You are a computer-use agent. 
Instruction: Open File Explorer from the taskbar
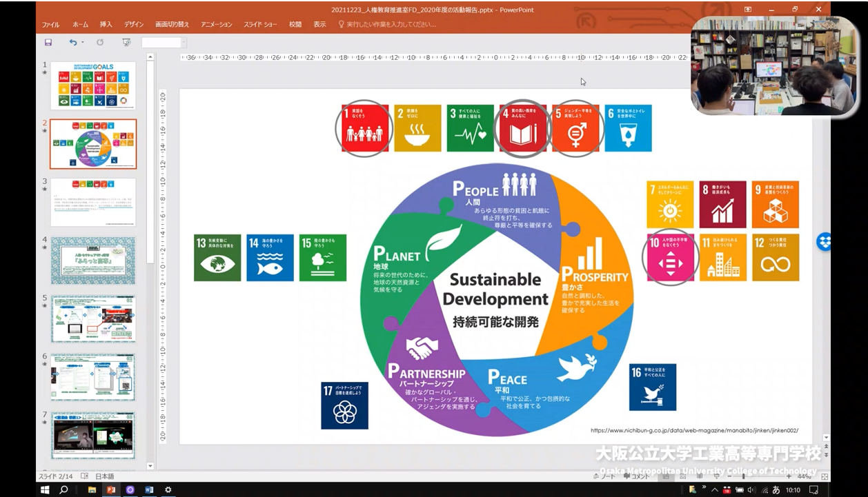point(92,490)
